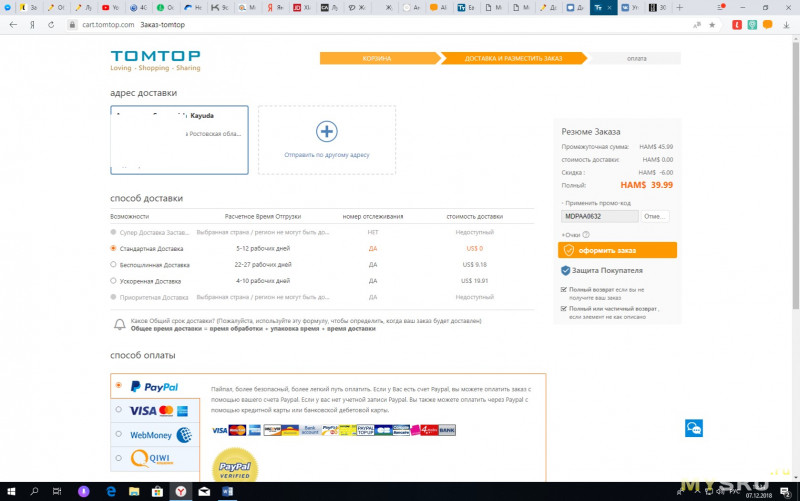
Task: Select QIWI payment method
Action: point(118,458)
